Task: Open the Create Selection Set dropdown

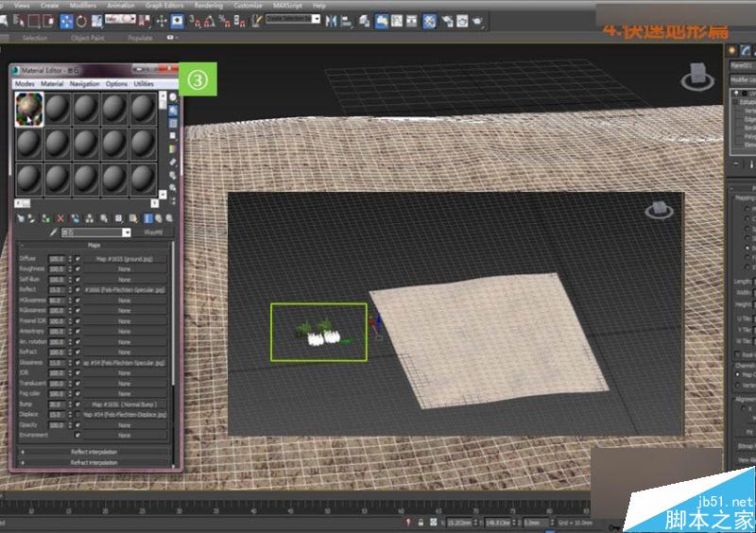Action: [x=317, y=19]
